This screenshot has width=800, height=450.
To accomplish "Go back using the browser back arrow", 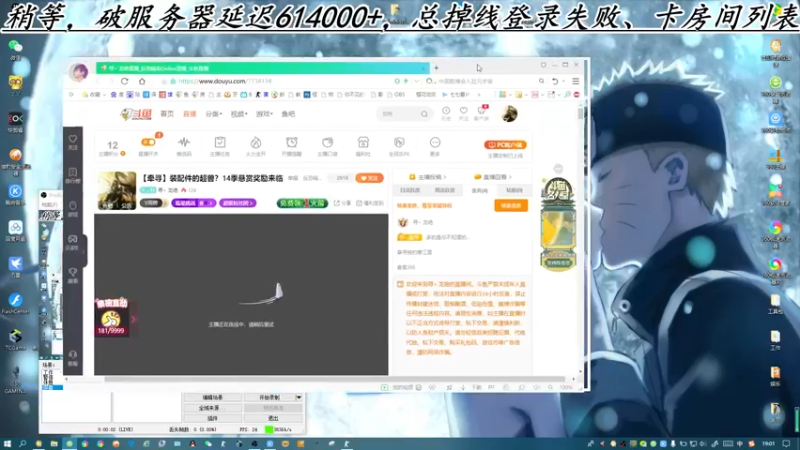I will click(x=98, y=81).
